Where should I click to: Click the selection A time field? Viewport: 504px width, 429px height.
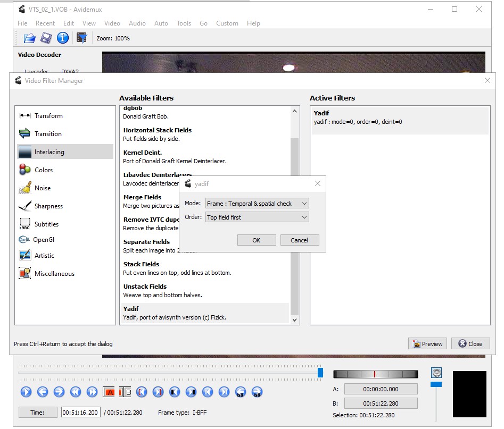381,389
